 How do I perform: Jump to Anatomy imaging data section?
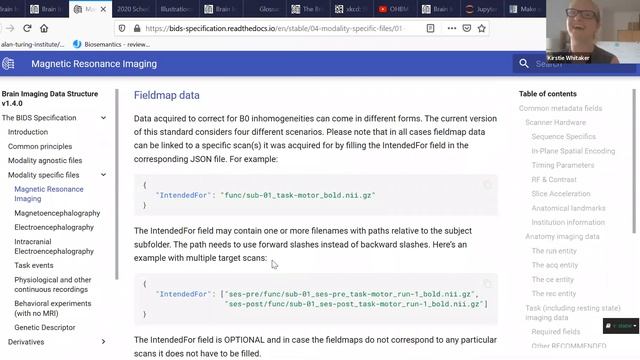tap(562, 237)
